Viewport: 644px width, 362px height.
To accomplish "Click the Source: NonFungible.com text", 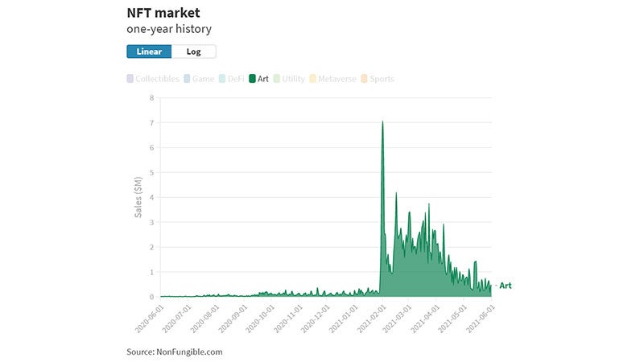I will pos(175,352).
